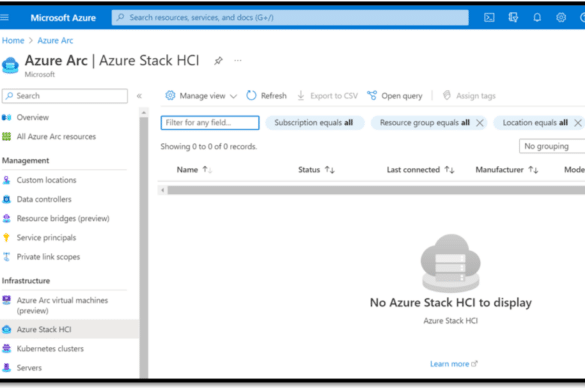
Task: Remove the Location equals all filter
Action: click(578, 123)
